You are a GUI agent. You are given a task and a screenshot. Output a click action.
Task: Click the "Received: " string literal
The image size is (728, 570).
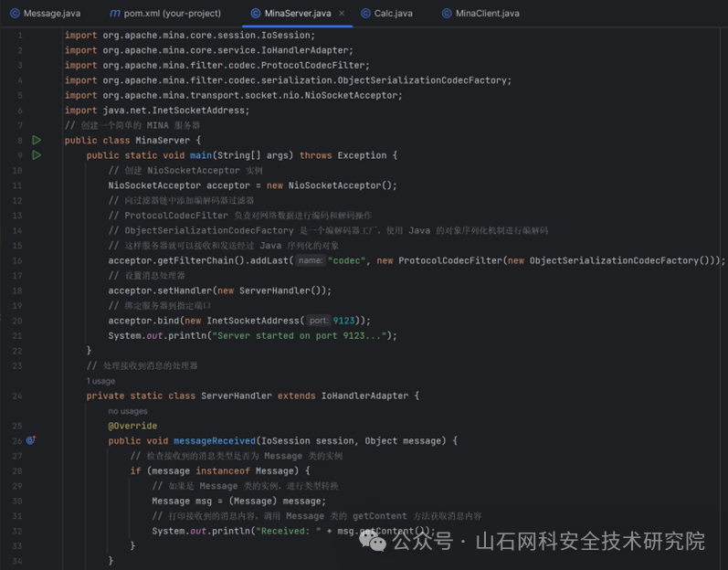289,531
